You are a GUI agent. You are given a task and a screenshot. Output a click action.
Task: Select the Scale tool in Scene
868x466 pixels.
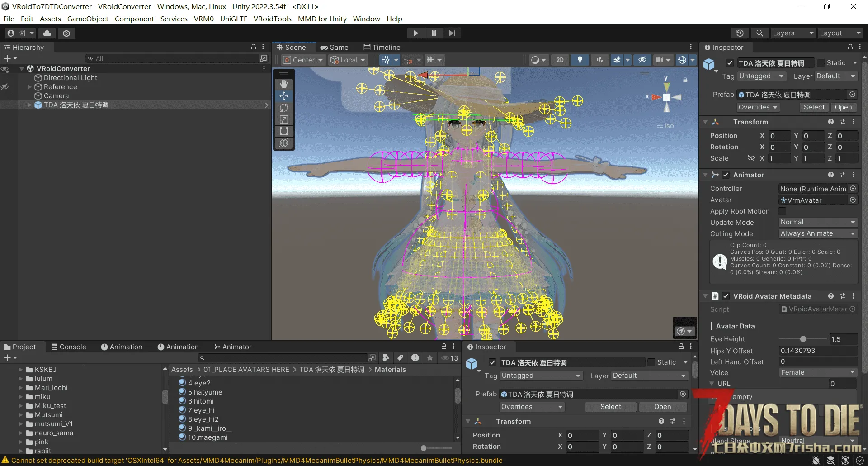point(284,119)
